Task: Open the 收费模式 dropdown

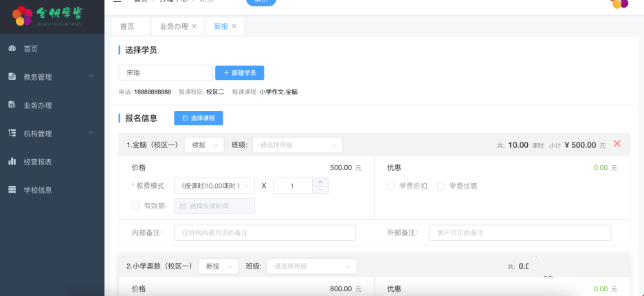Action: click(214, 186)
